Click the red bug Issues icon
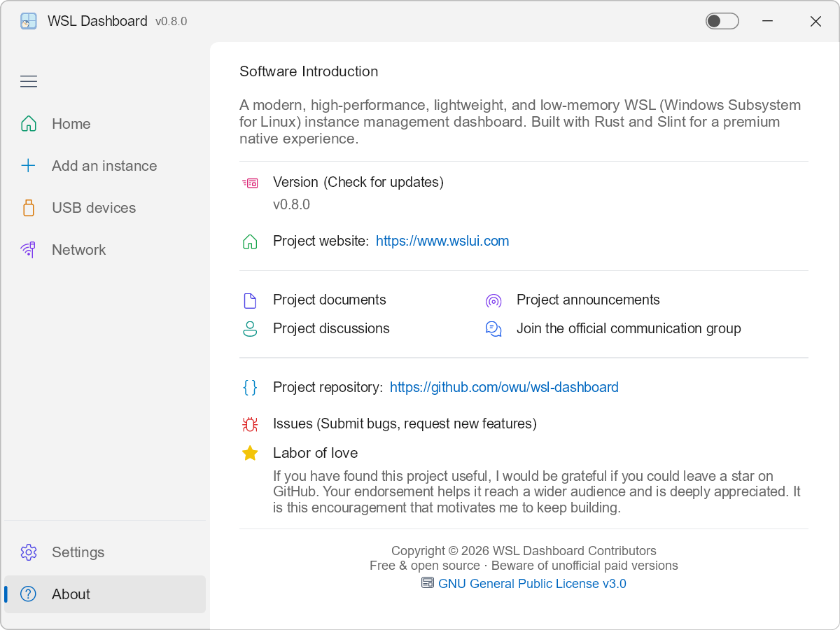 click(250, 423)
